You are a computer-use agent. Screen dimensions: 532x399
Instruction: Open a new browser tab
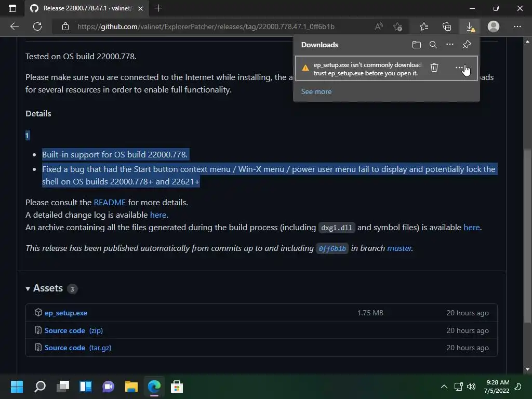coord(158,8)
